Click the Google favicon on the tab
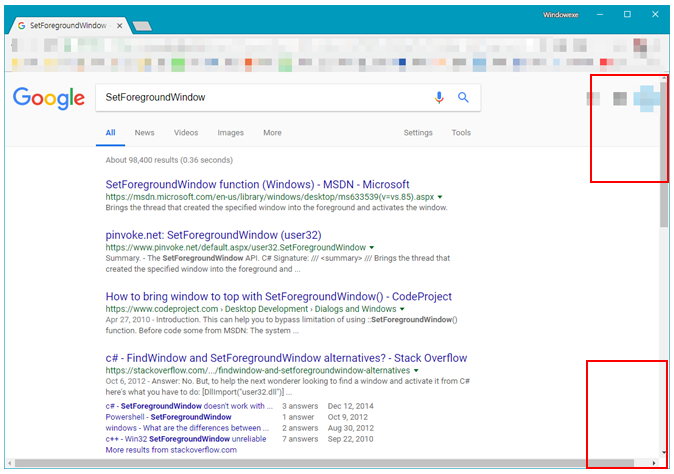 (x=21, y=26)
